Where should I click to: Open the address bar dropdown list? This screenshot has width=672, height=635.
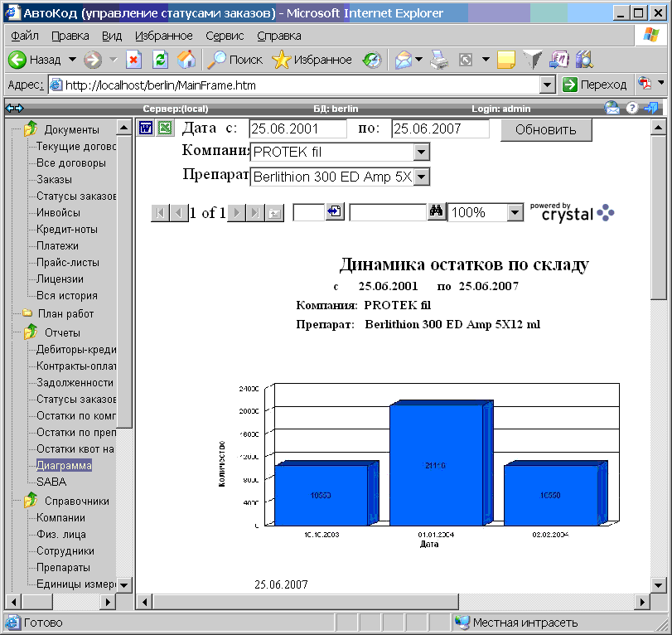point(547,85)
